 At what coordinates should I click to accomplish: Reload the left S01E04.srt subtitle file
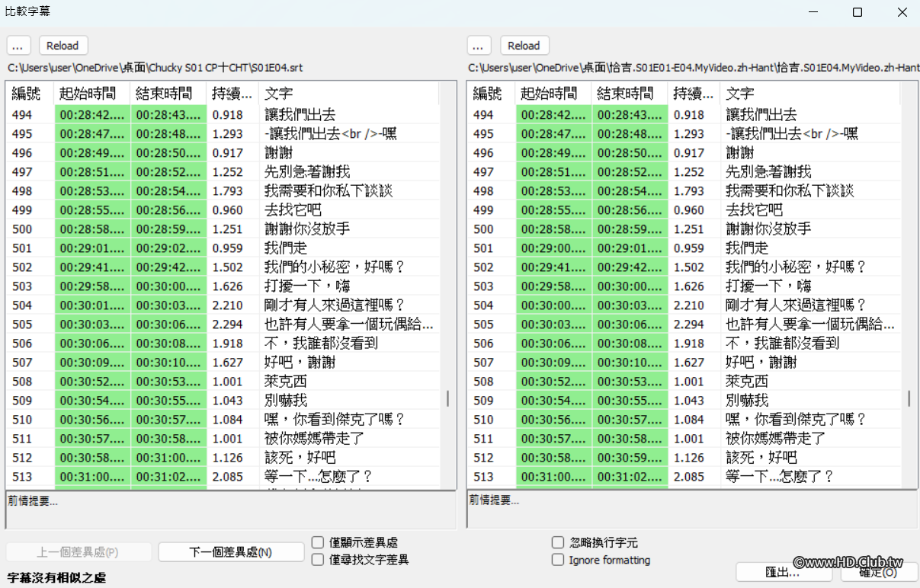pyautogui.click(x=63, y=45)
